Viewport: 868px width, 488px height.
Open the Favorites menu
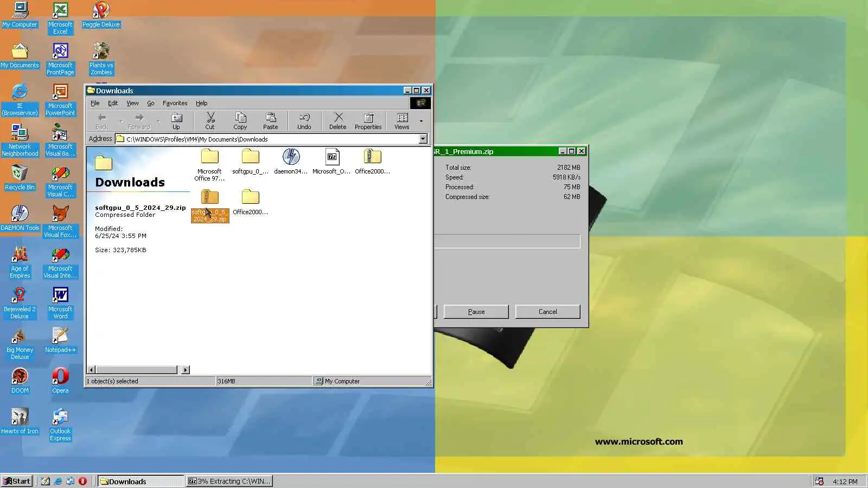point(175,103)
